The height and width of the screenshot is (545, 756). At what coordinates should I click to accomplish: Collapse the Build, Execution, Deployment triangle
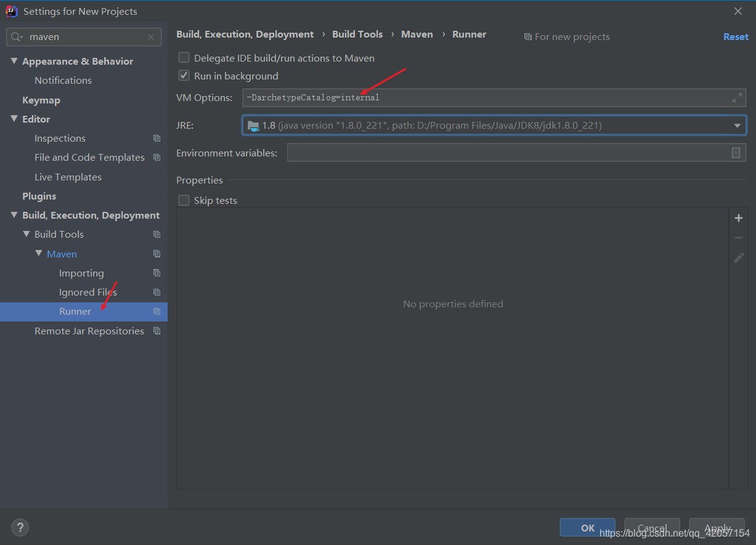pos(14,215)
